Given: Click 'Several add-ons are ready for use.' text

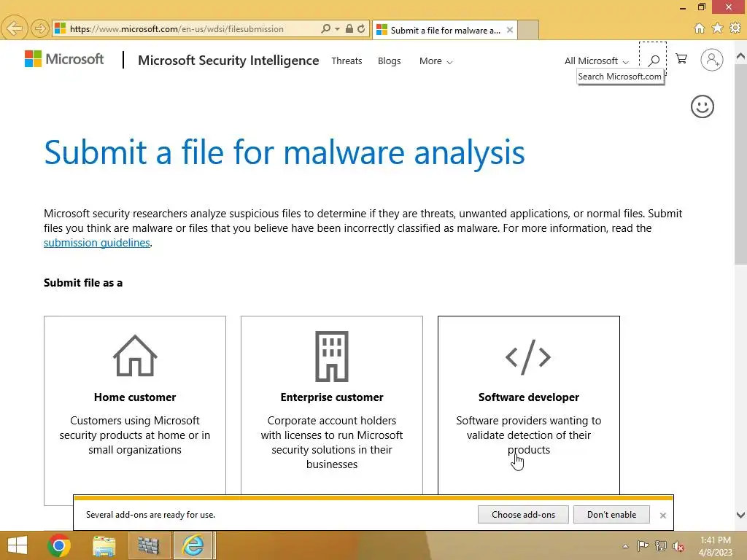Looking at the screenshot, I should 150,515.
